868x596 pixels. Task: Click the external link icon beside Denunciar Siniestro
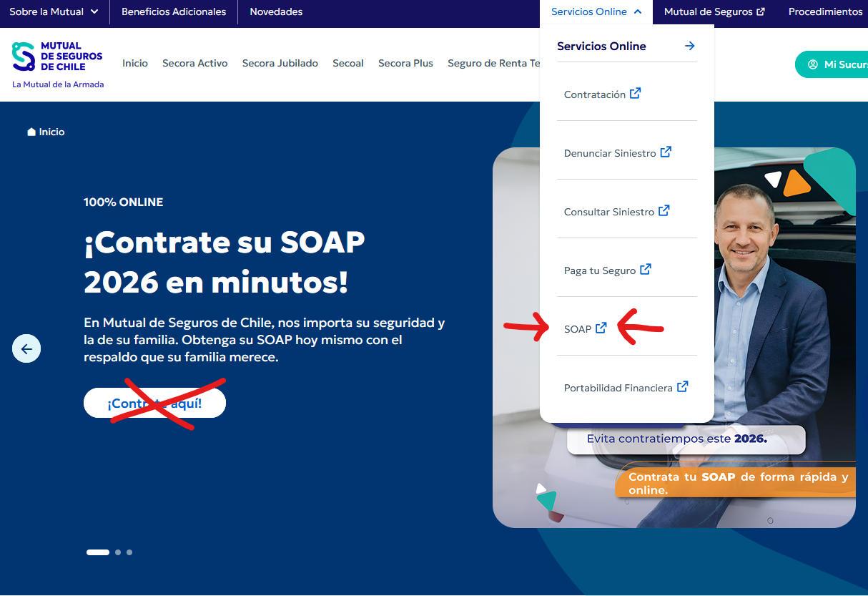pos(666,152)
